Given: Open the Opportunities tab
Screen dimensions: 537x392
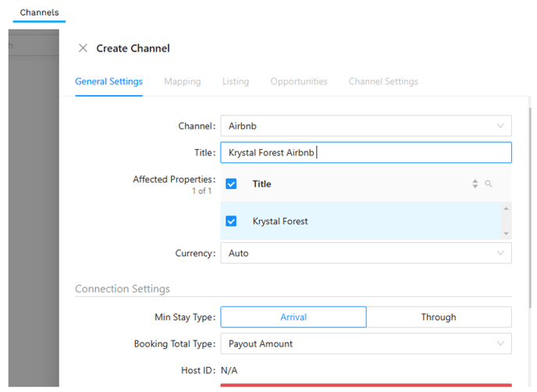Looking at the screenshot, I should point(299,81).
